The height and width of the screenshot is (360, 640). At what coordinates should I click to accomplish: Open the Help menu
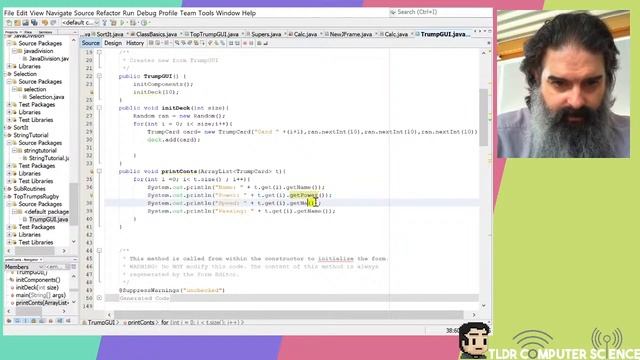[249, 13]
